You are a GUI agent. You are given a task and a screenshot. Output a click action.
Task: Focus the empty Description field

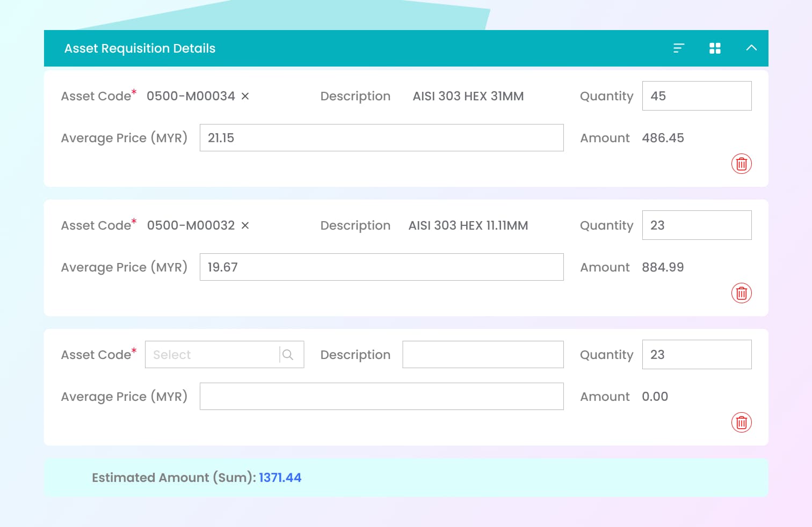tap(483, 355)
